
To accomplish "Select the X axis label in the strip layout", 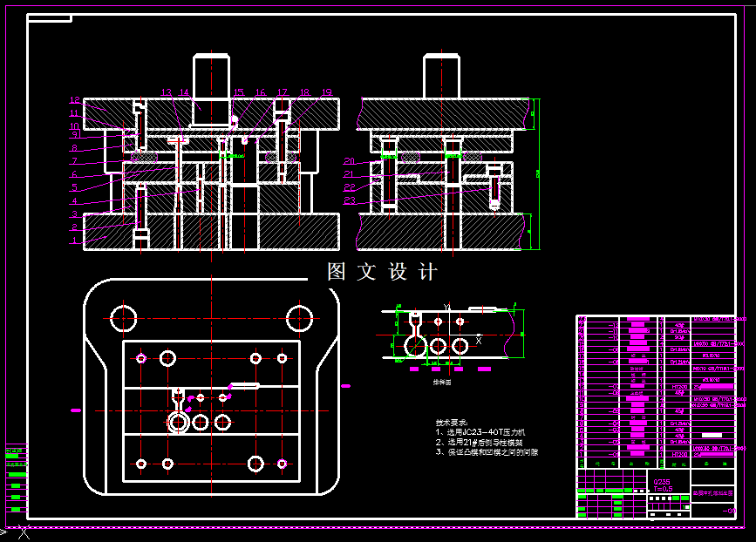I will coord(479,341).
